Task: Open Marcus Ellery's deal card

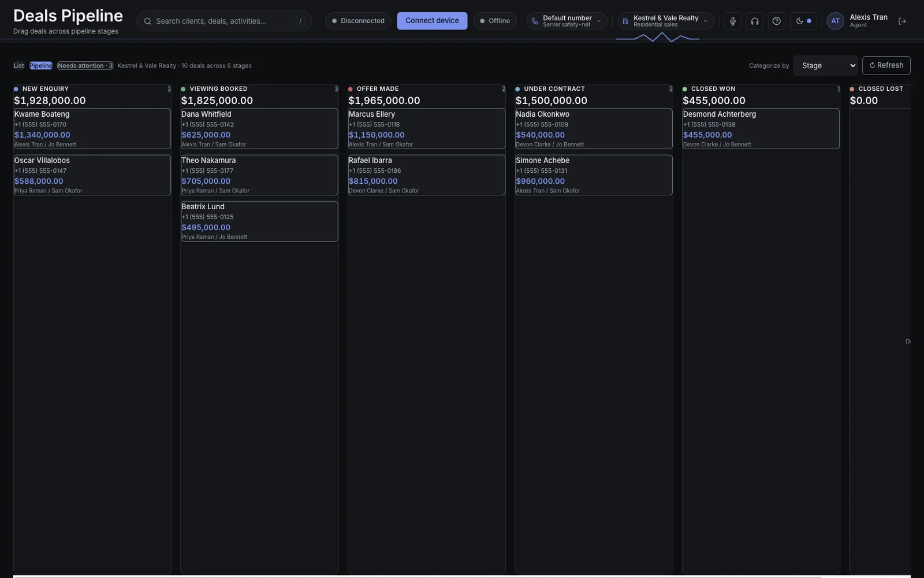Action: [x=427, y=129]
